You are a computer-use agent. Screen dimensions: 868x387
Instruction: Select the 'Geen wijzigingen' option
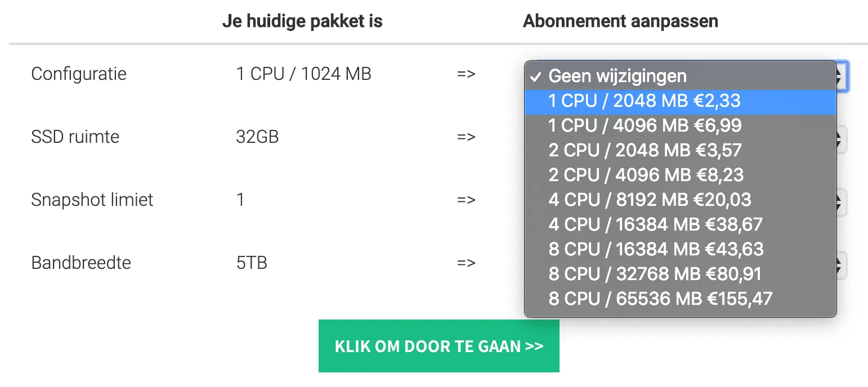pos(617,76)
